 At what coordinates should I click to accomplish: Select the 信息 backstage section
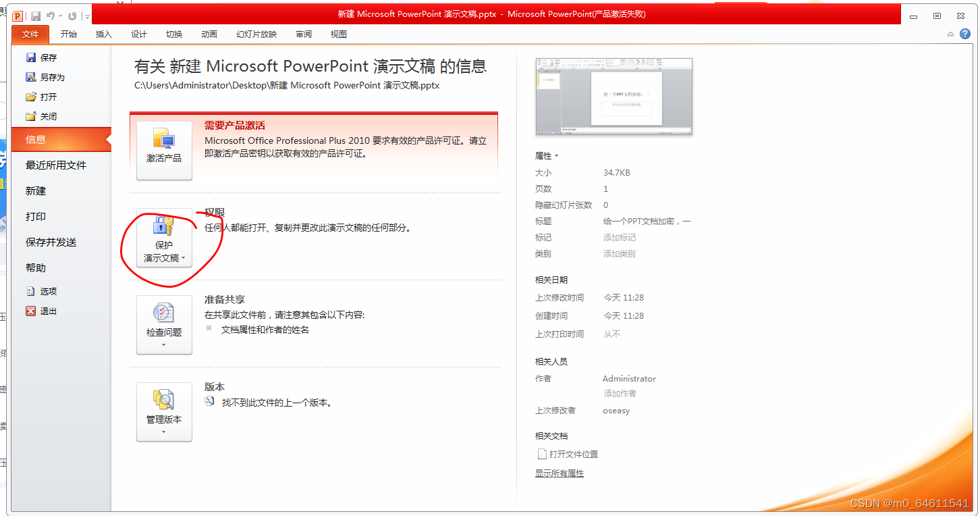(x=61, y=140)
